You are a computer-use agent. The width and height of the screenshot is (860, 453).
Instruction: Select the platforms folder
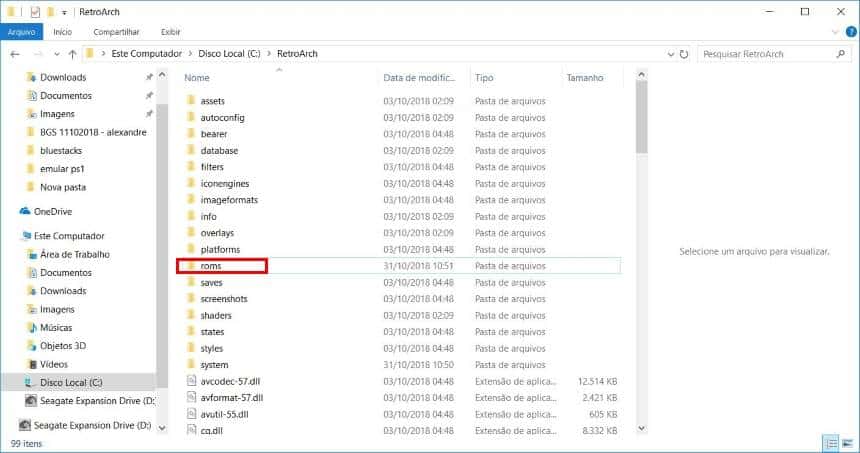220,250
